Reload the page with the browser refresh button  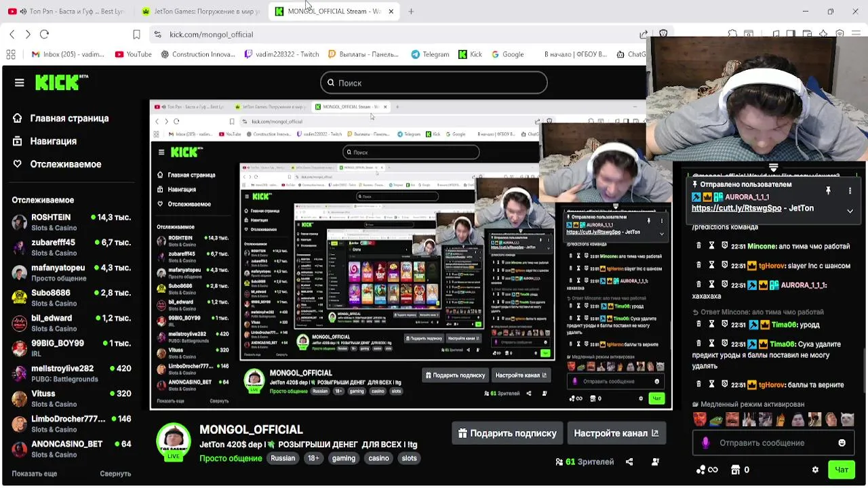[44, 34]
